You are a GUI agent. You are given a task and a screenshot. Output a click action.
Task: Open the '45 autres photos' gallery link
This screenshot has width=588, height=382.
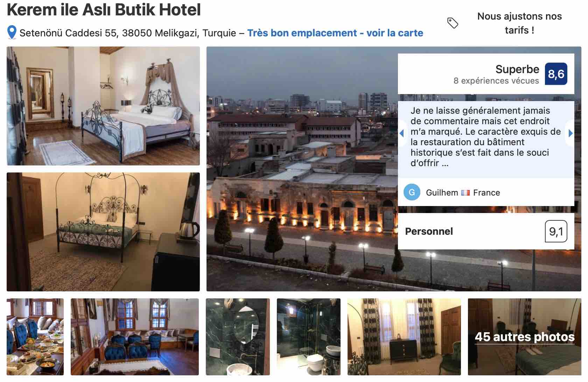(524, 337)
